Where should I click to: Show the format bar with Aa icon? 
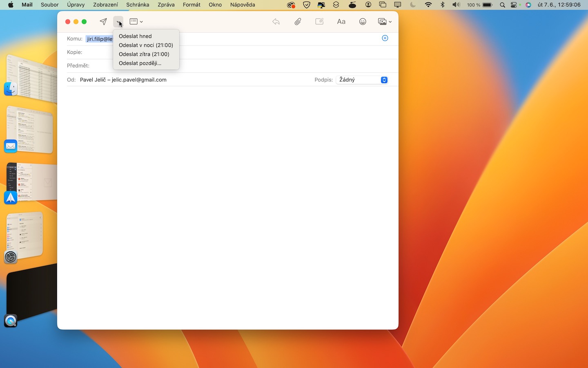(341, 22)
